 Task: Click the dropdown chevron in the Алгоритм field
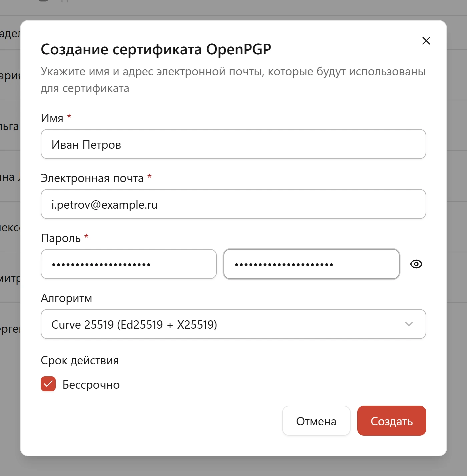pyautogui.click(x=409, y=324)
